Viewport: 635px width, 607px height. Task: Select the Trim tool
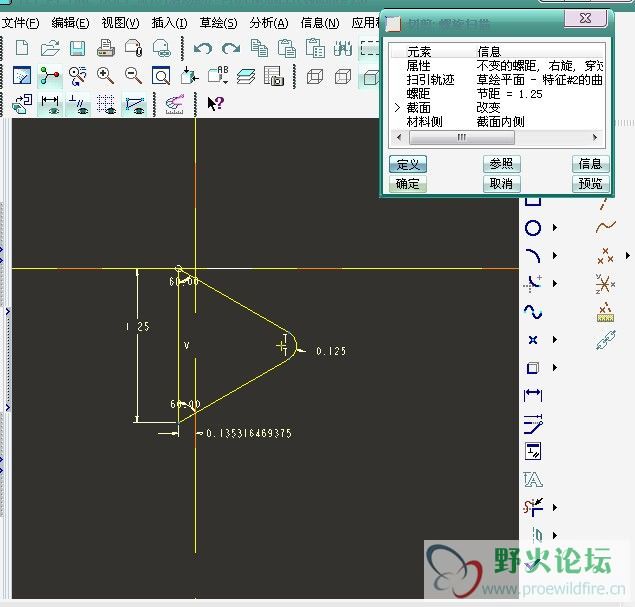click(x=533, y=507)
